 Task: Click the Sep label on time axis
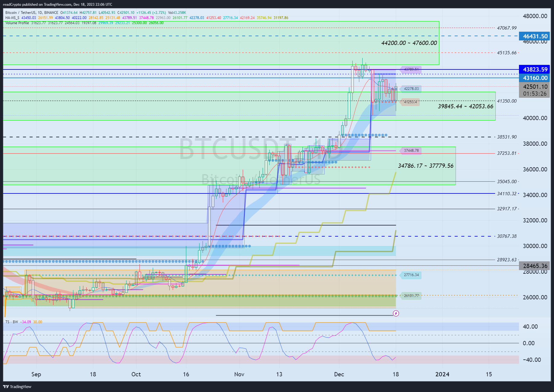36,374
